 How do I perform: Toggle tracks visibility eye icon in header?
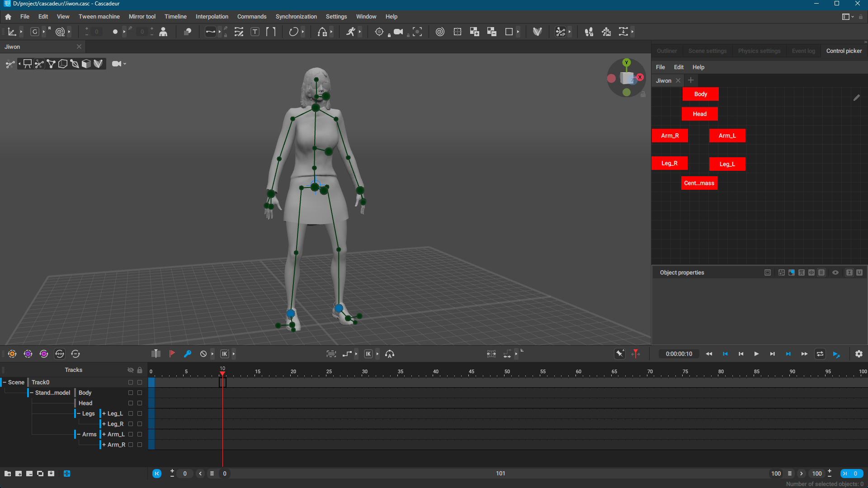click(x=131, y=370)
